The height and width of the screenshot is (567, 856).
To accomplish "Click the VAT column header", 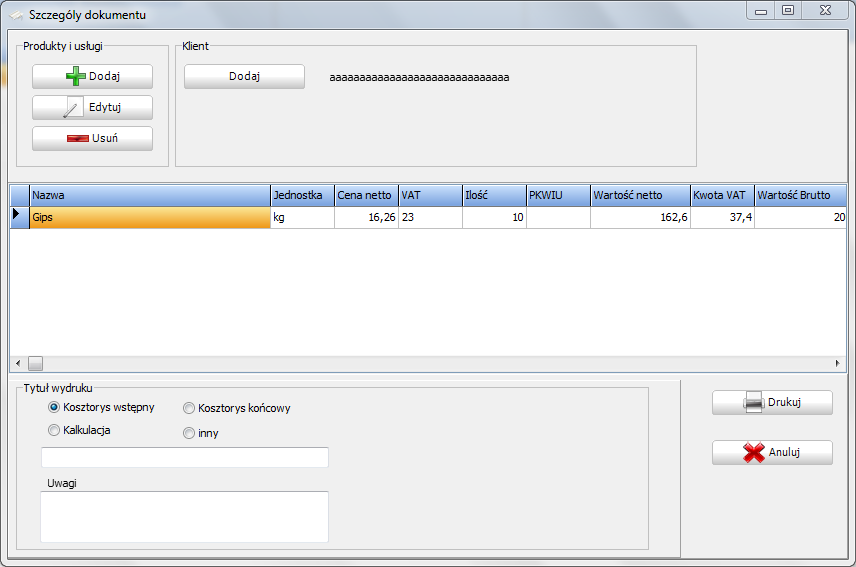I will [x=430, y=195].
